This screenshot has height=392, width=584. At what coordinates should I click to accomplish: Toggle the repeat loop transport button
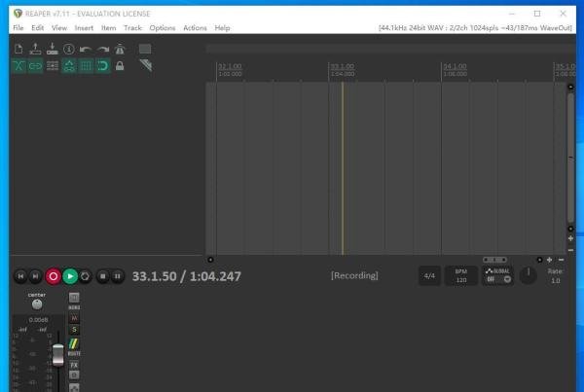(x=86, y=276)
